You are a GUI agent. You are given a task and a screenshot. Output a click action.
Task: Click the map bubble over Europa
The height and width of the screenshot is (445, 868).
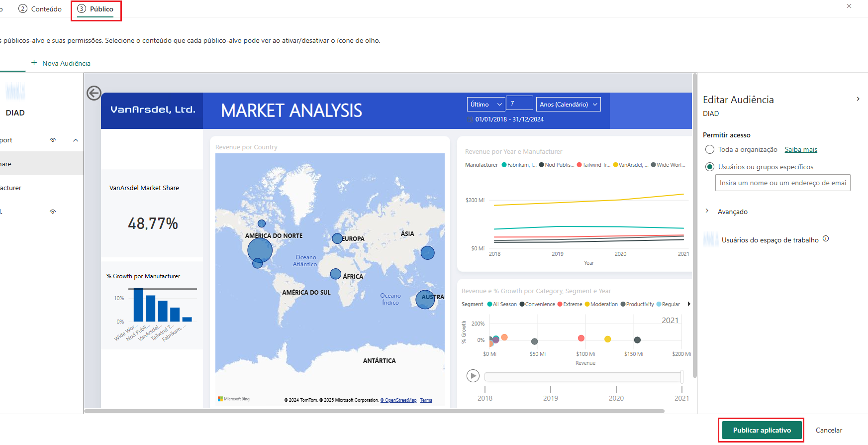pos(337,238)
